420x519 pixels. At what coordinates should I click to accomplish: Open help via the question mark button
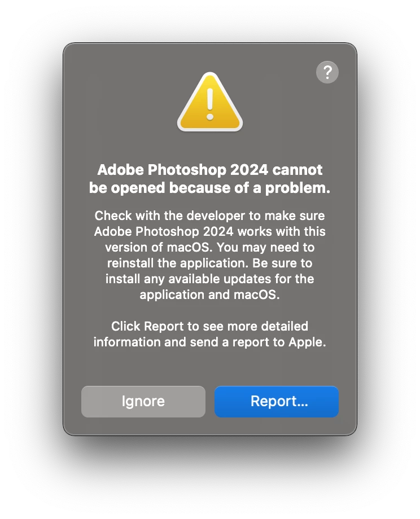click(x=327, y=72)
